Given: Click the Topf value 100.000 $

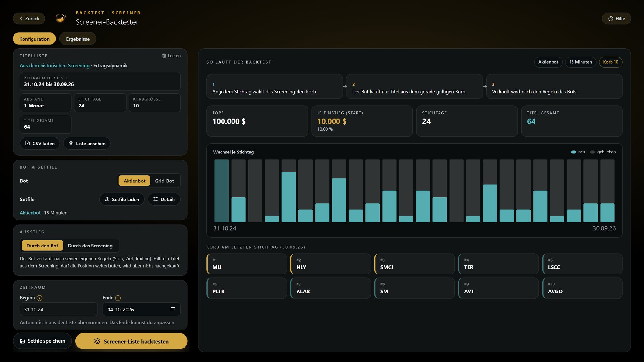Looking at the screenshot, I should [229, 121].
